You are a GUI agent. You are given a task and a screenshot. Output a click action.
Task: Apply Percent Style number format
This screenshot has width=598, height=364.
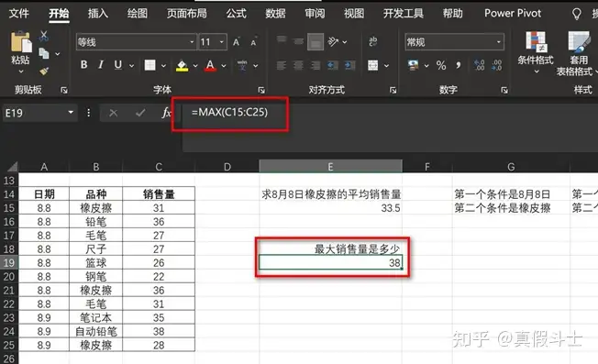(x=441, y=66)
